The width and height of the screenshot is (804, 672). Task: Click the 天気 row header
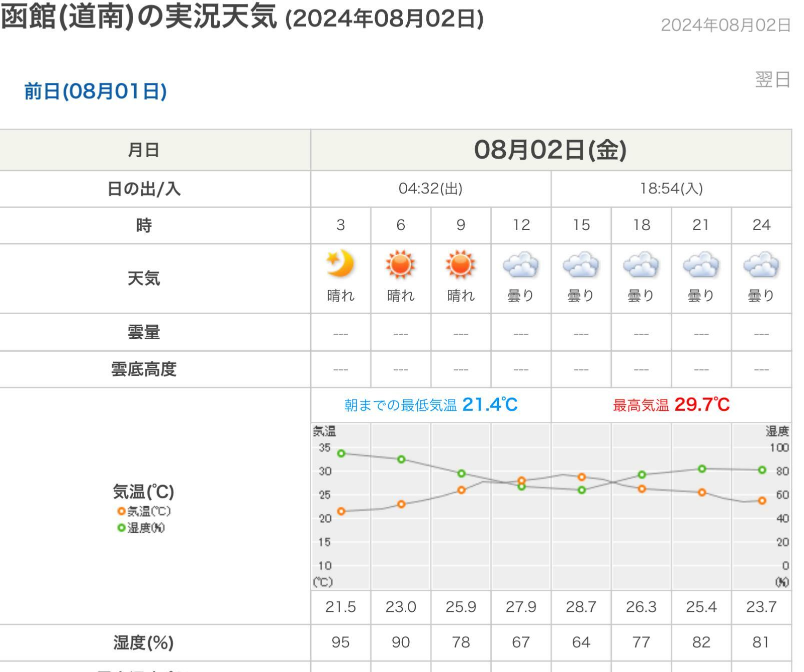click(x=144, y=278)
